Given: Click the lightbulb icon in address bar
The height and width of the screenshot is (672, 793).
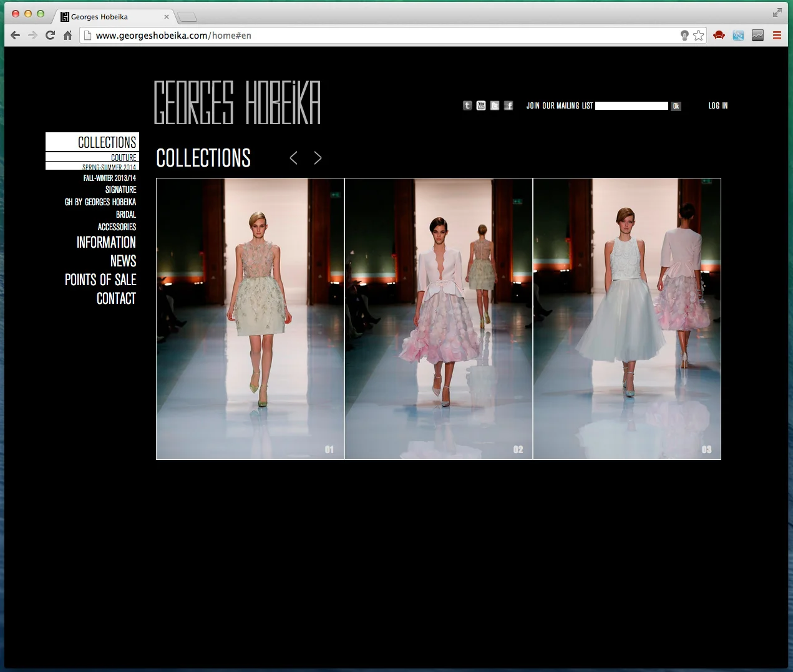Looking at the screenshot, I should [x=684, y=36].
